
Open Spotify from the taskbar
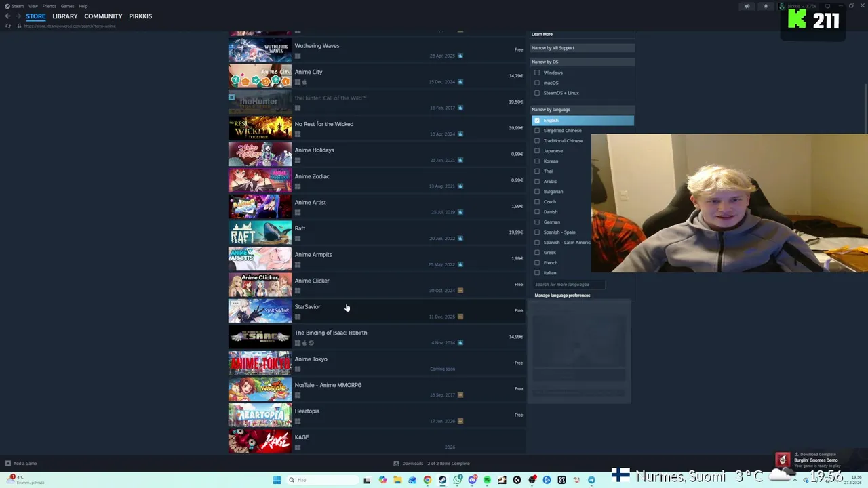(x=487, y=480)
